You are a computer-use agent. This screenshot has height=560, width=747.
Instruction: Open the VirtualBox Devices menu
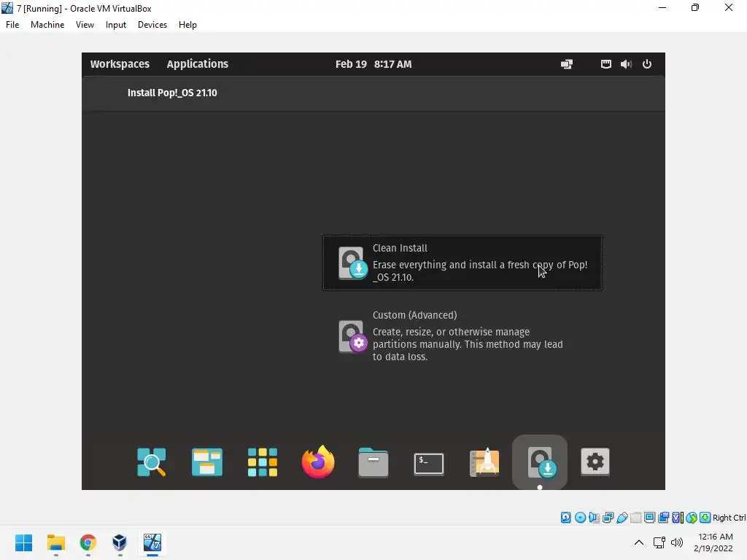click(152, 25)
